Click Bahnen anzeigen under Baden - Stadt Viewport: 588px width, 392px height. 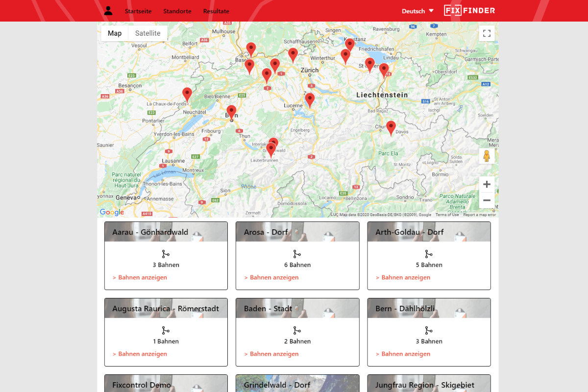point(271,354)
